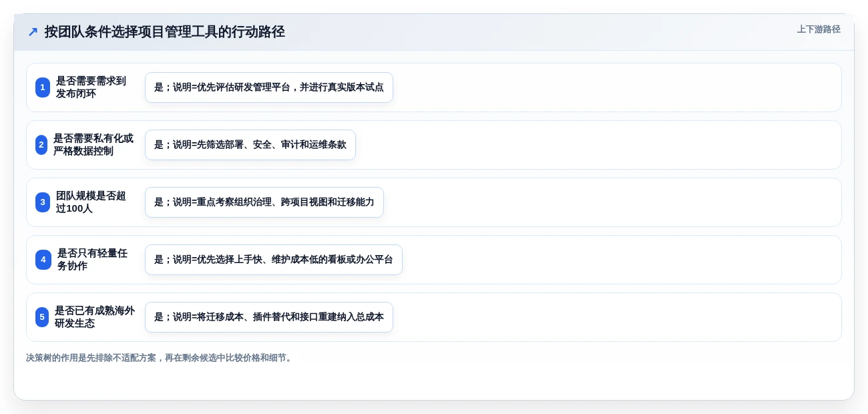Select question 是否需要私有化或严格数据控制

click(x=93, y=145)
